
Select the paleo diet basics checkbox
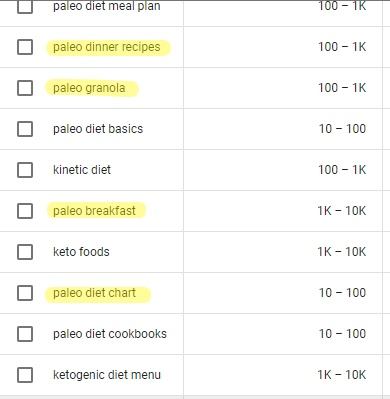click(x=25, y=129)
